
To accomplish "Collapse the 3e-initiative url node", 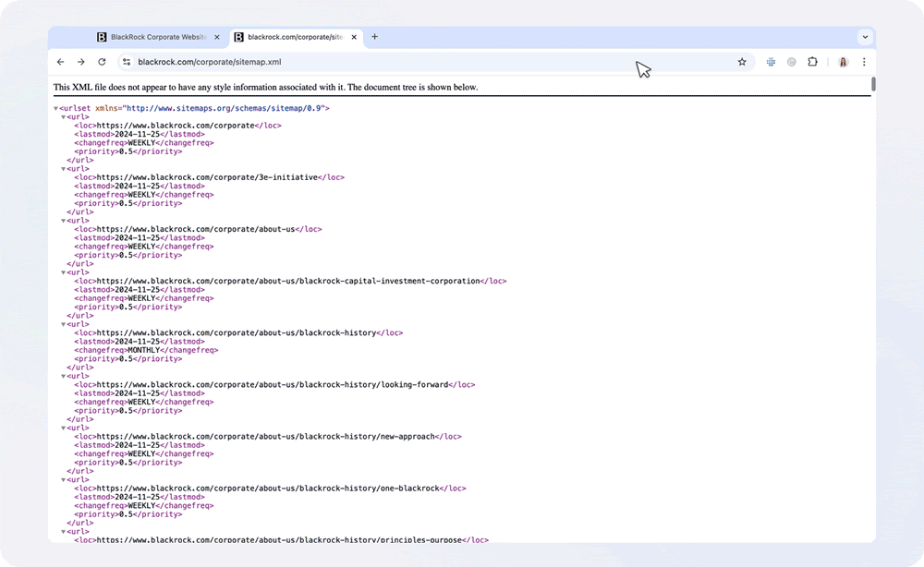I will pyautogui.click(x=64, y=169).
